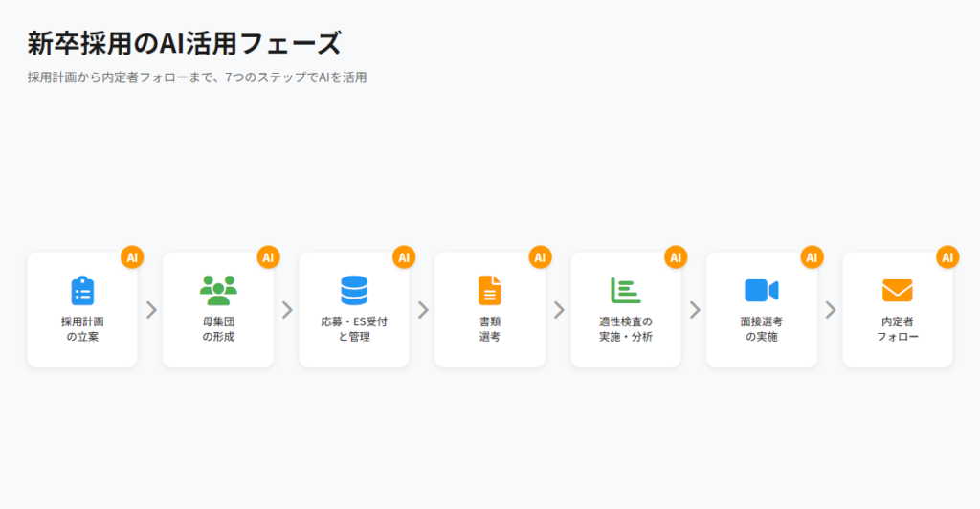Image resolution: width=980 pixels, height=509 pixels.
Task: Click the blue database stack icon
Action: [x=354, y=290]
